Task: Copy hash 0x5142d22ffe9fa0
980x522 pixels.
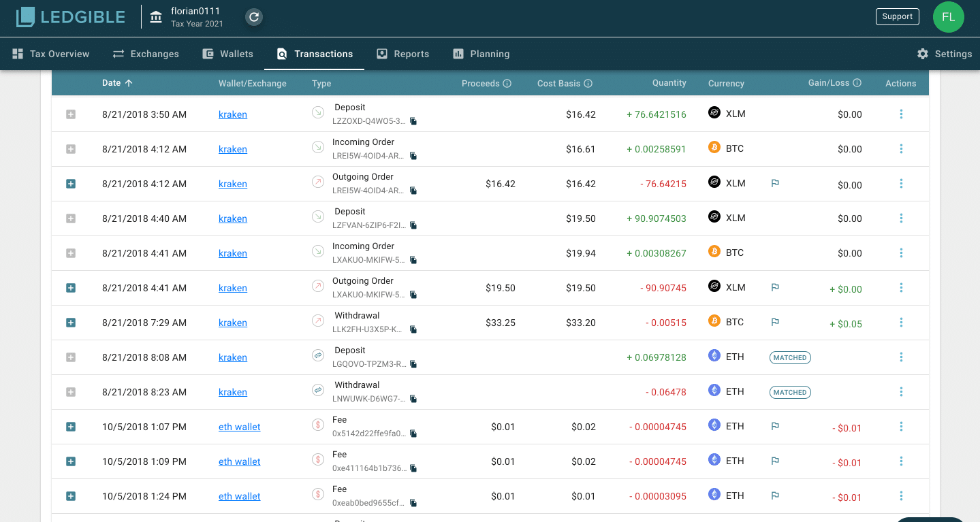Action: 413,434
